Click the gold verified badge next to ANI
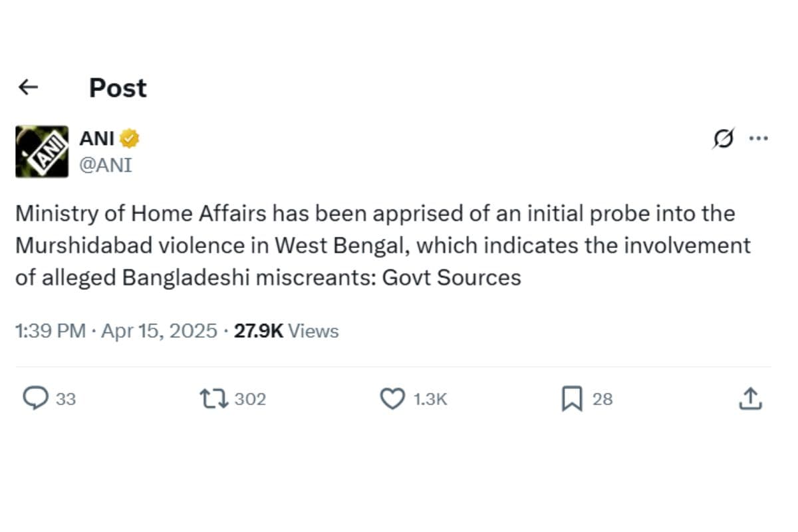Image resolution: width=798 pixels, height=532 pixels. point(130,138)
